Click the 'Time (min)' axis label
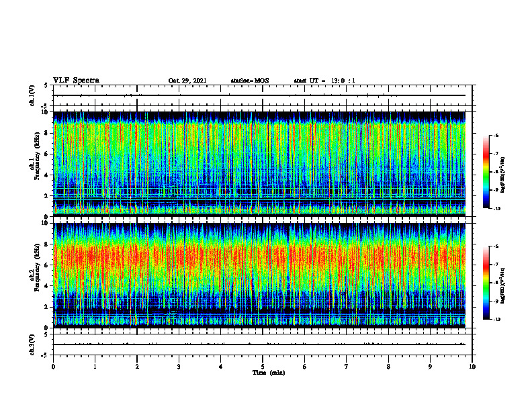Screen dimensions: 532x411 click(269, 373)
